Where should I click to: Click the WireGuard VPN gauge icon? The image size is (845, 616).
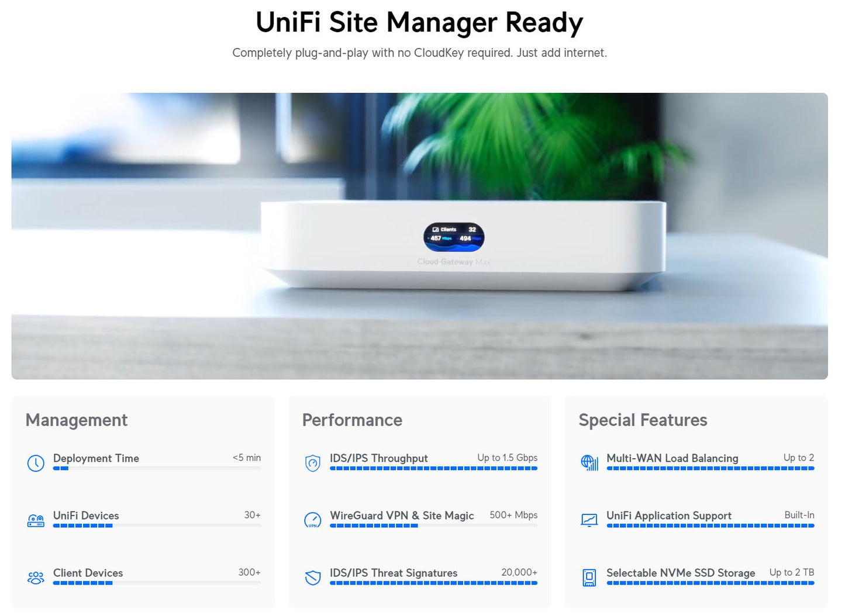click(313, 520)
